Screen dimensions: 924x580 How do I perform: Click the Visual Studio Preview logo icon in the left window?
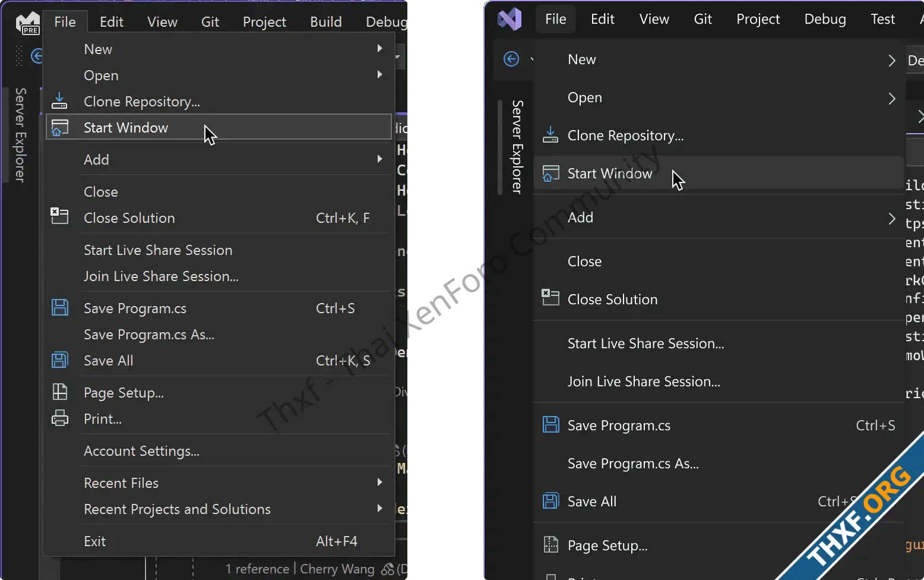pos(28,23)
